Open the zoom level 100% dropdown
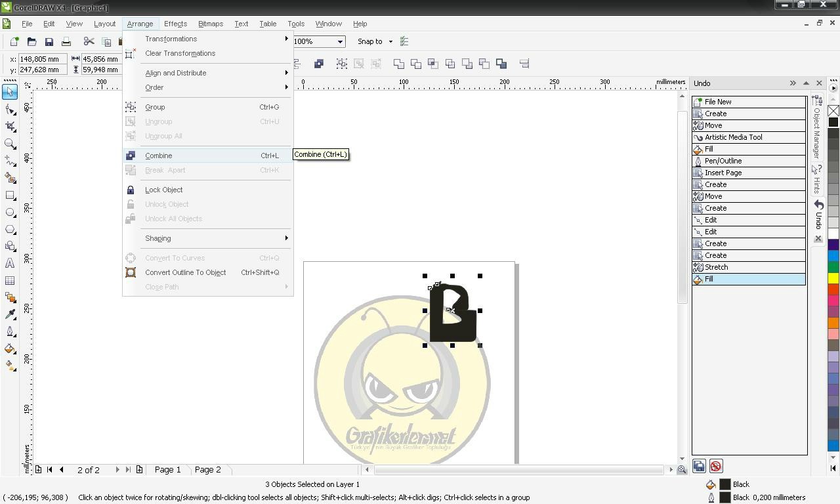 click(x=340, y=41)
